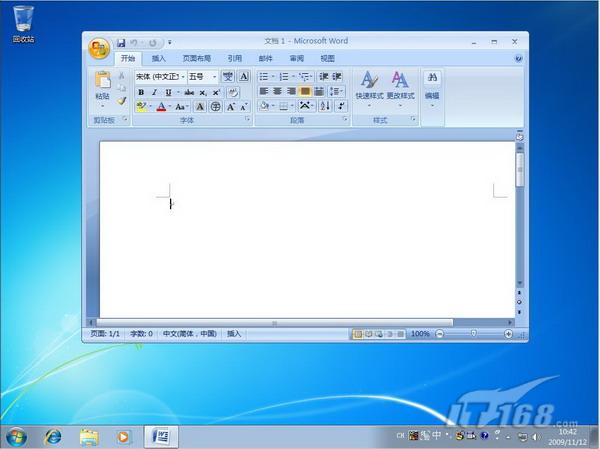
Task: Set paragraph to Align Left
Action: 264,91
